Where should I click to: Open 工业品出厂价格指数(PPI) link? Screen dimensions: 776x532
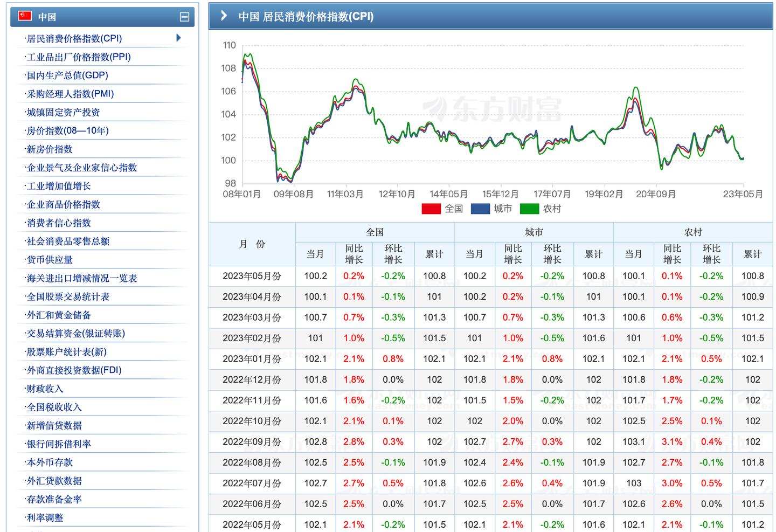(79, 57)
